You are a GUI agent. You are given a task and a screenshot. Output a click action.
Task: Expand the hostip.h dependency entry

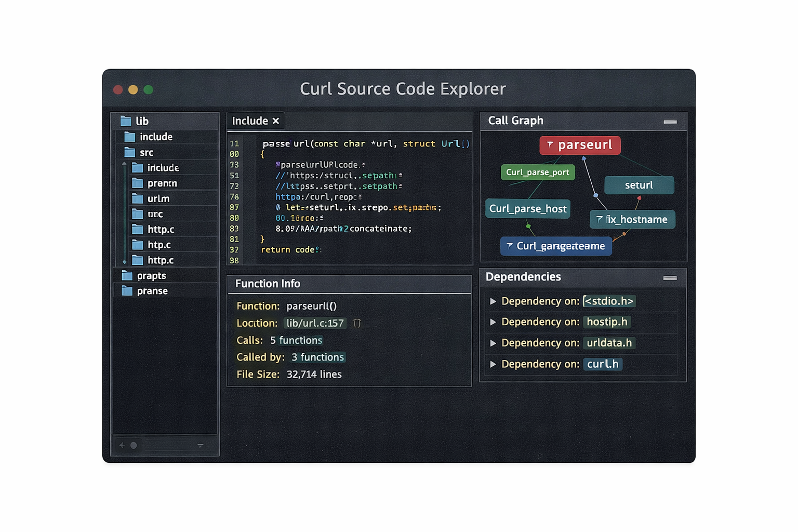(493, 322)
